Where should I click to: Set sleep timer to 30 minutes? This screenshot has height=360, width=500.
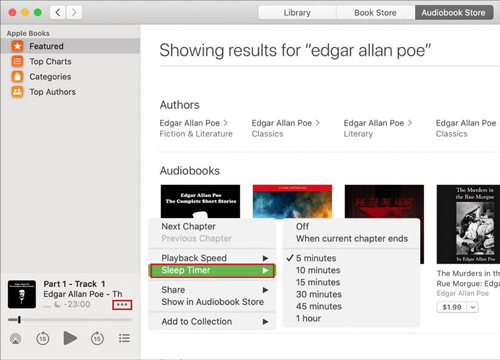351,294
